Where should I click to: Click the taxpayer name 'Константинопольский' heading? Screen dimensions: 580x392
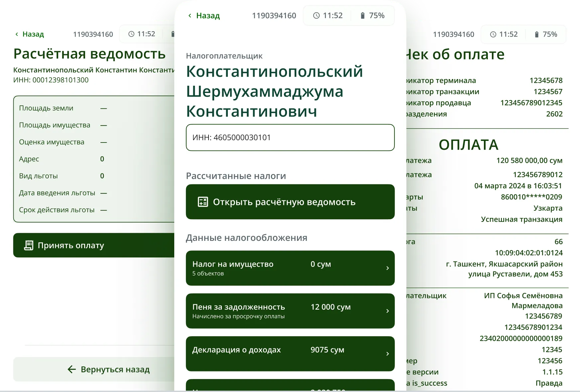point(274,71)
